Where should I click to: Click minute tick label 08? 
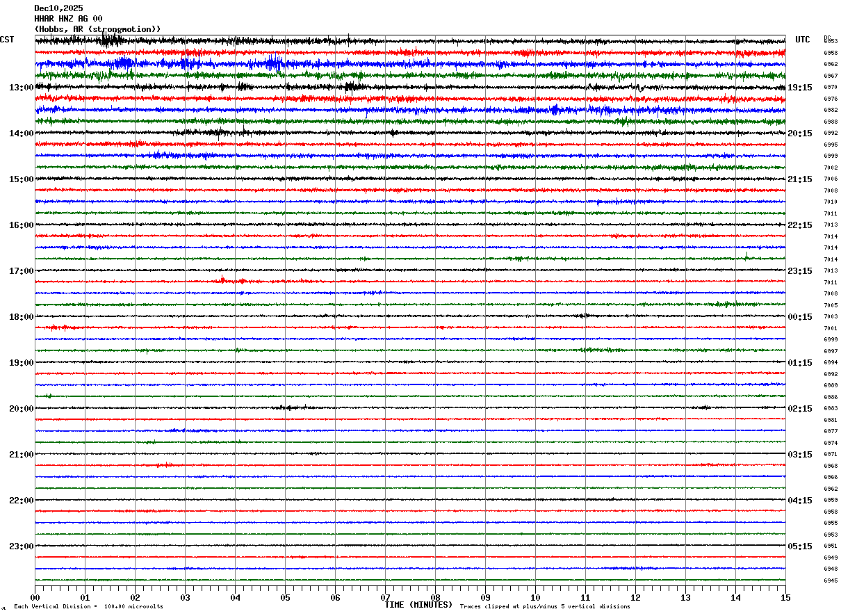pyautogui.click(x=435, y=597)
